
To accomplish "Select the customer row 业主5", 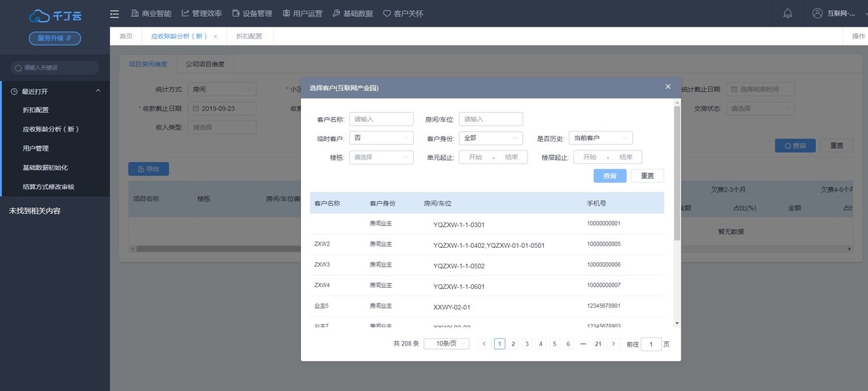I will point(487,306).
